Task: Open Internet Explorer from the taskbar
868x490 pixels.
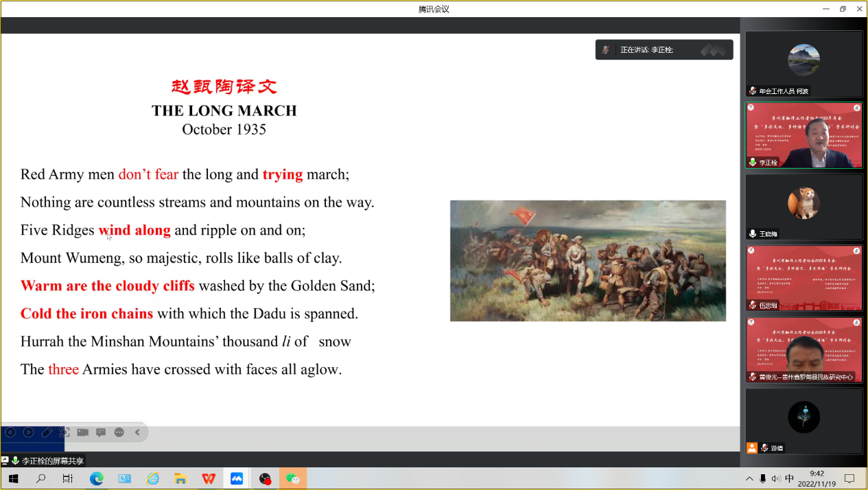Action: 153,479
